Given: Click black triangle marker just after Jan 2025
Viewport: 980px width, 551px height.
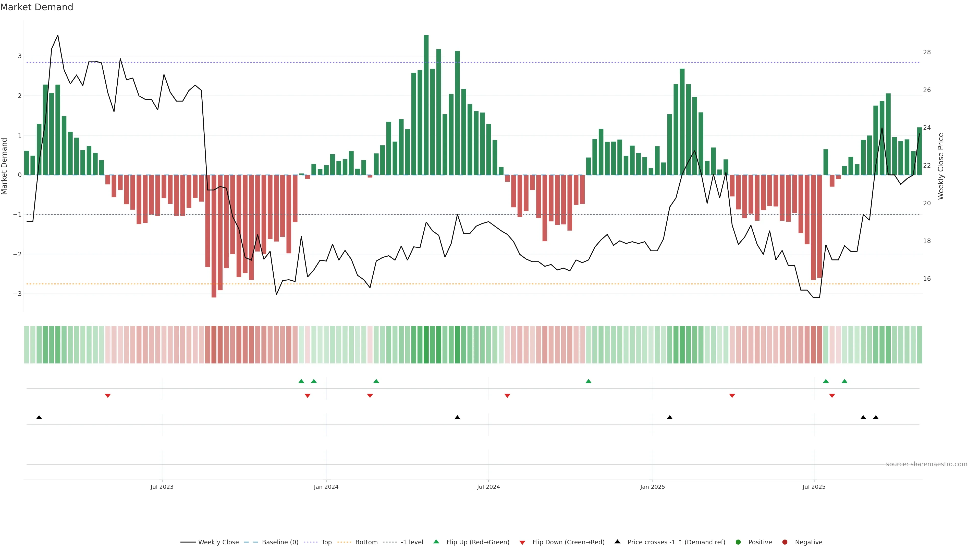Looking at the screenshot, I should 670,418.
